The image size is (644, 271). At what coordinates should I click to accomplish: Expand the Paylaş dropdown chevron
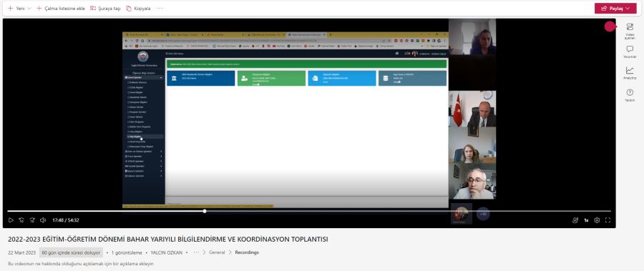coord(628,8)
